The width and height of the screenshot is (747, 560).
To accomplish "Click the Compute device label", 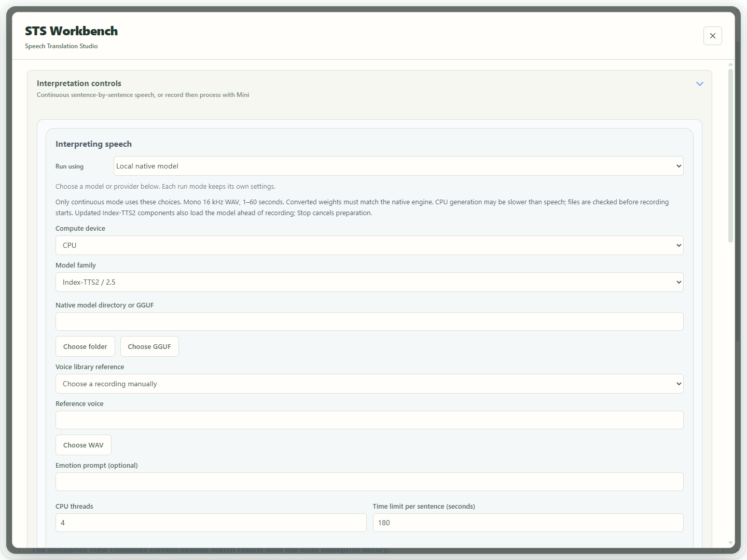I will tap(80, 229).
